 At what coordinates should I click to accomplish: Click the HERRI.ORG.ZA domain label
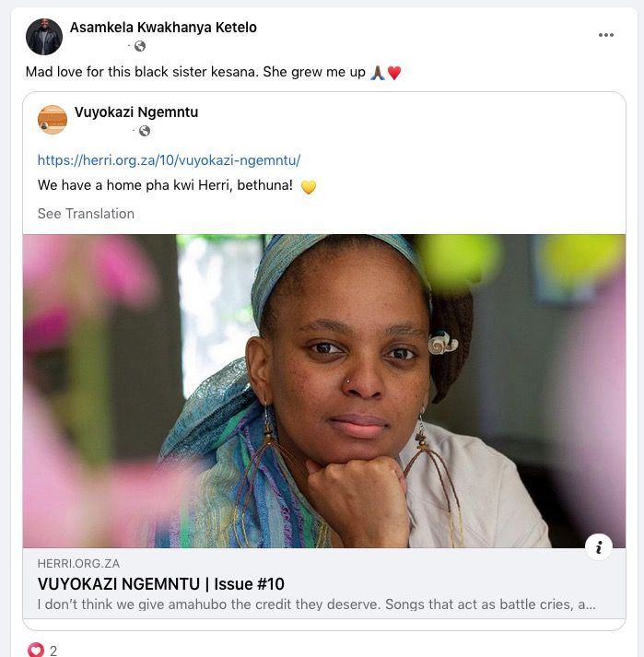pos(78,563)
